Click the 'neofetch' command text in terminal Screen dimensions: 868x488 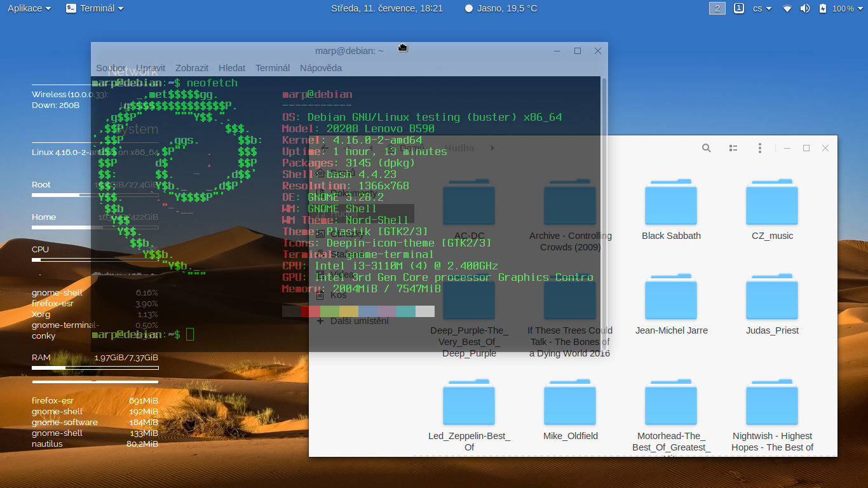click(x=212, y=83)
